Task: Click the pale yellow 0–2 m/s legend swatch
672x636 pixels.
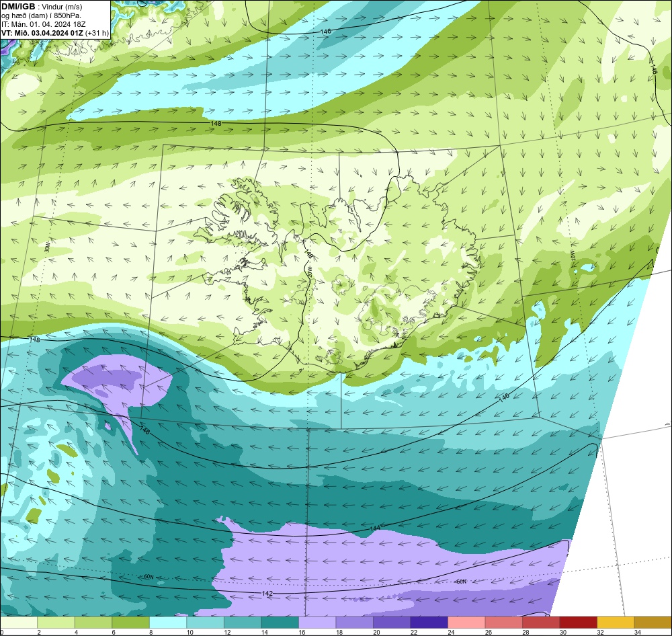Action: 19,623
